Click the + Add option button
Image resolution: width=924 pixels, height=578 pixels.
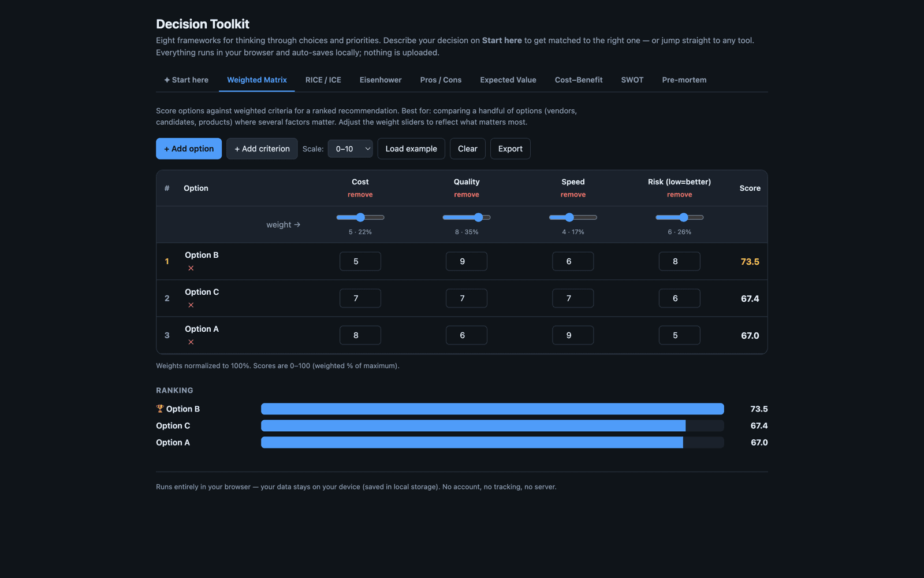[x=189, y=149]
